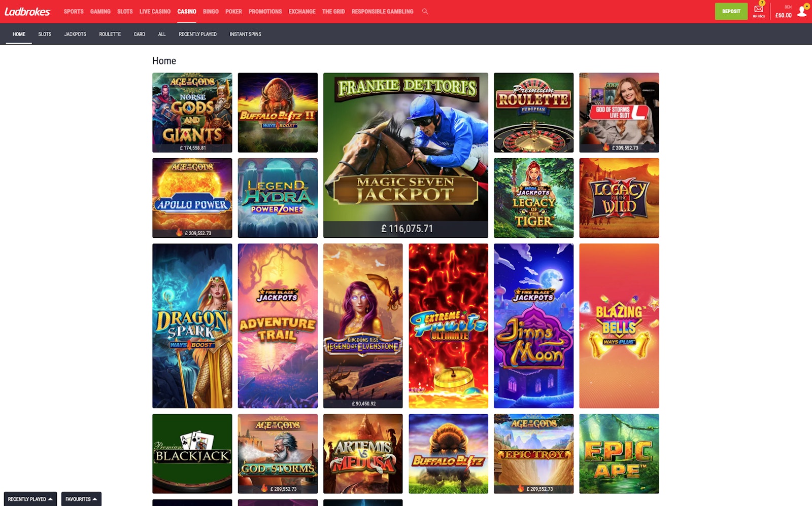Expand the Favourites panel
The image size is (812, 506).
(81, 499)
